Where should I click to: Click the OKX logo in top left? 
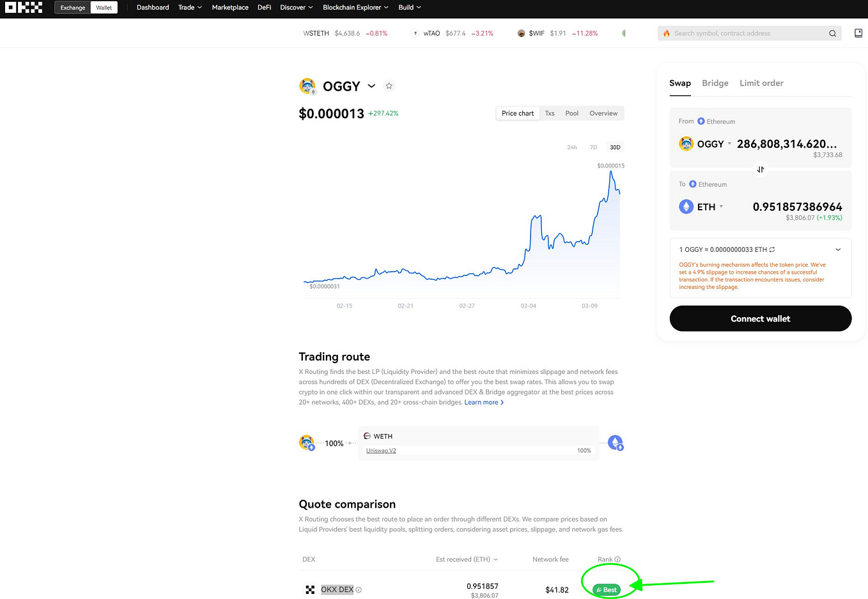(x=24, y=8)
